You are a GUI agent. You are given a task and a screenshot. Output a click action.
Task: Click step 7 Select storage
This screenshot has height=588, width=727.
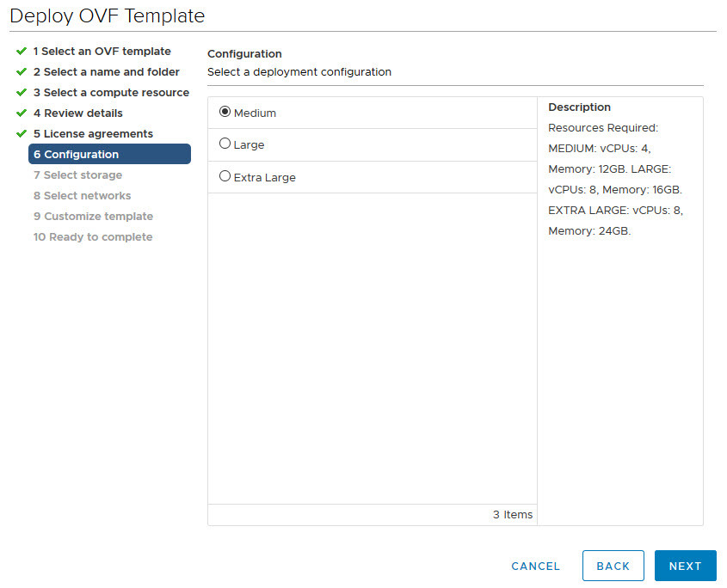pos(77,175)
